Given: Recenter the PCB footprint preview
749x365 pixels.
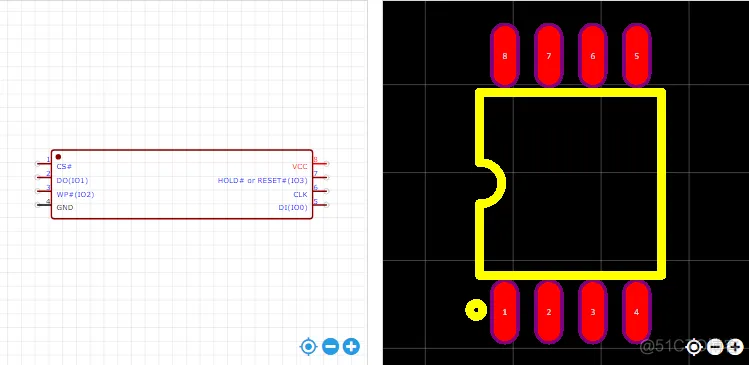Looking at the screenshot, I should click(x=694, y=347).
